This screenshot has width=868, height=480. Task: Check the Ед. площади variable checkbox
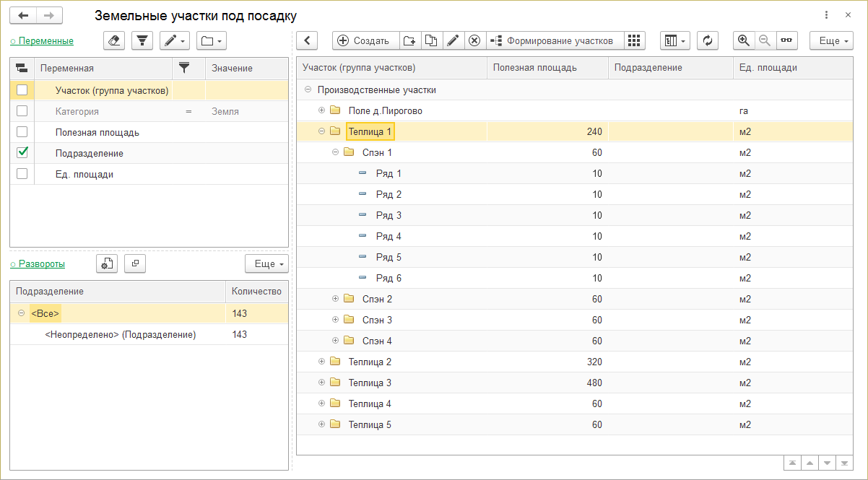pos(22,174)
